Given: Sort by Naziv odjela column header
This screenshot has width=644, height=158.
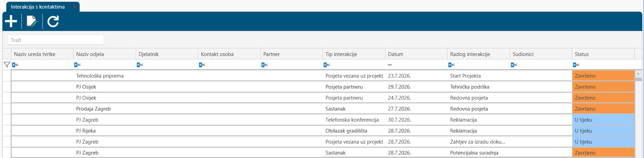Looking at the screenshot, I should (104, 54).
